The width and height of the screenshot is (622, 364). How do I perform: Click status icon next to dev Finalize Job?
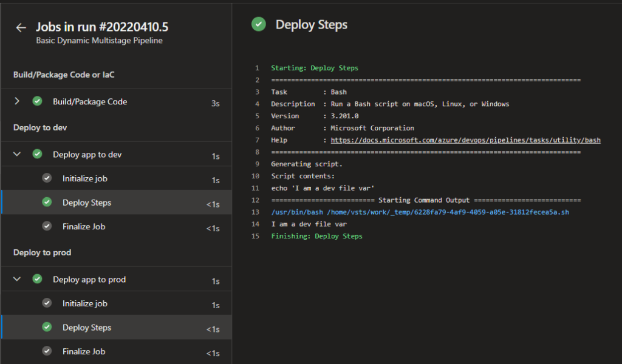click(47, 226)
